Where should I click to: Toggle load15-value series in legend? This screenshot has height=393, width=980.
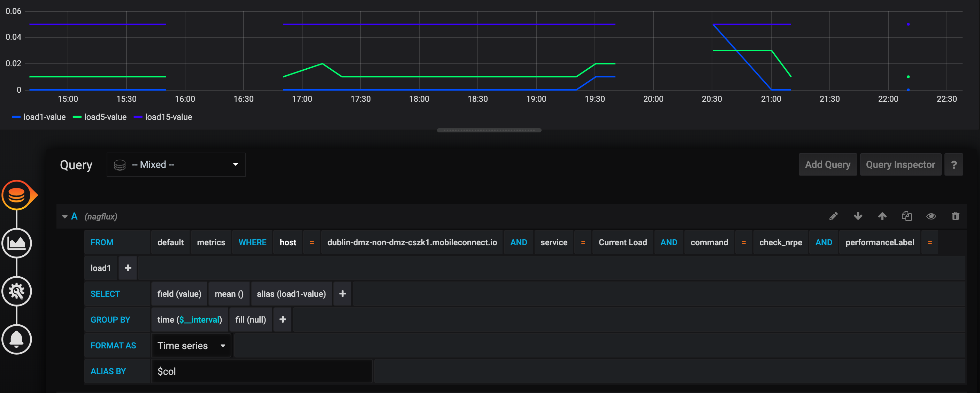[168, 117]
